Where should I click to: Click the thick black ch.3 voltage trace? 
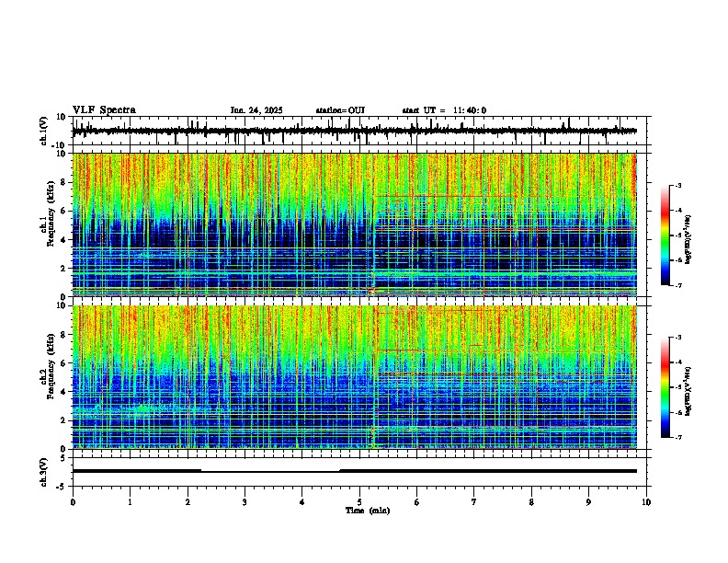354,471
